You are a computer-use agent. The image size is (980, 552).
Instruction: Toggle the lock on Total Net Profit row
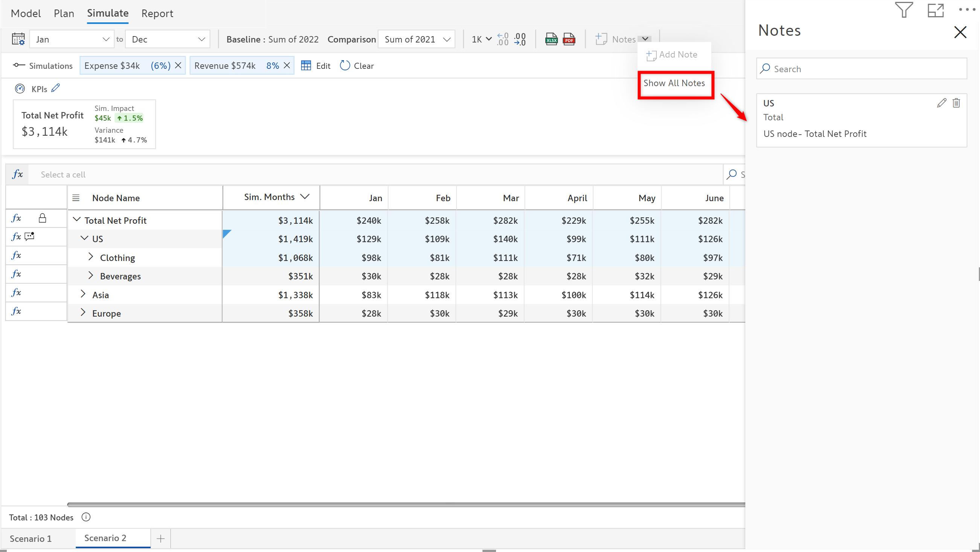tap(42, 218)
